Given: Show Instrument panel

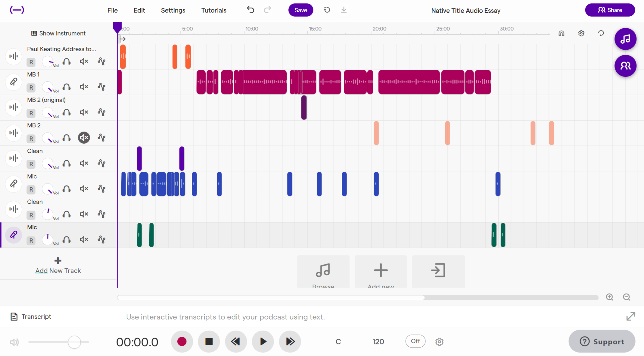Looking at the screenshot, I should pyautogui.click(x=58, y=33).
